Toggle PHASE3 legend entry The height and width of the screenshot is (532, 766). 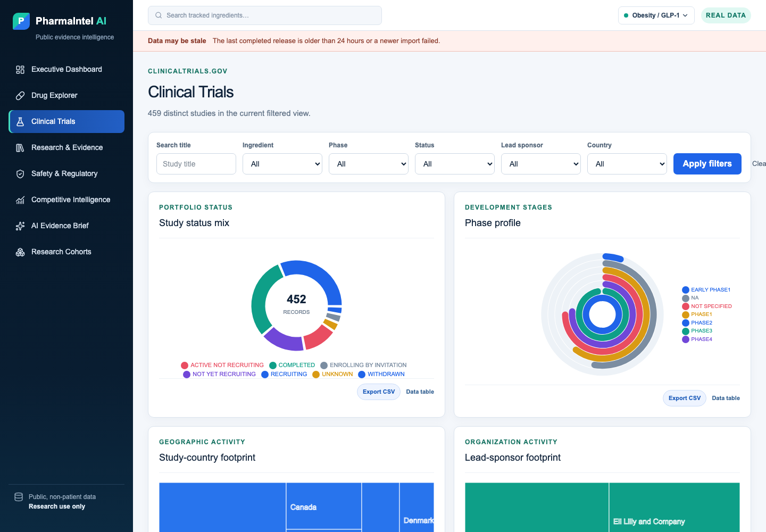pyautogui.click(x=697, y=331)
